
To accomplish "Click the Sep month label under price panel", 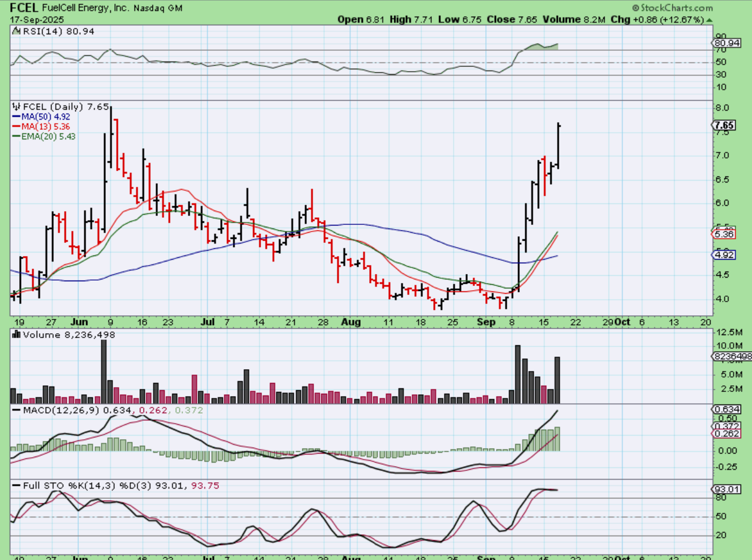I will [487, 322].
